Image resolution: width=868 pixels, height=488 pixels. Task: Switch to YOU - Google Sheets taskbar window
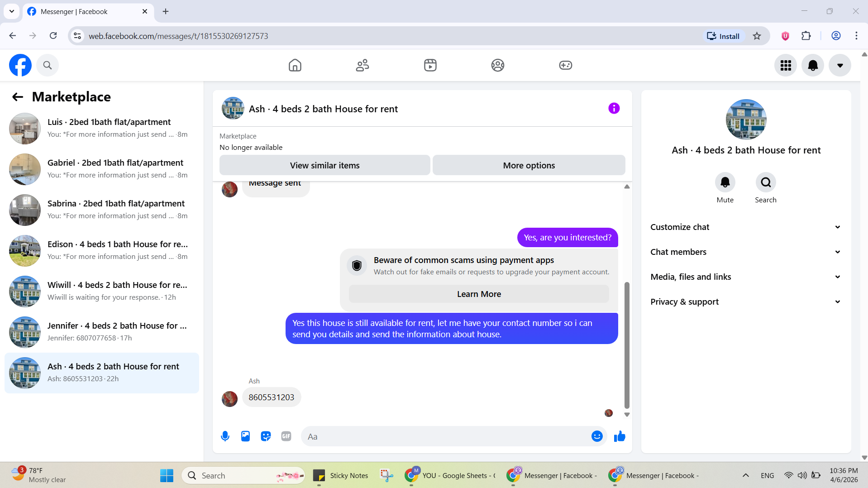451,475
